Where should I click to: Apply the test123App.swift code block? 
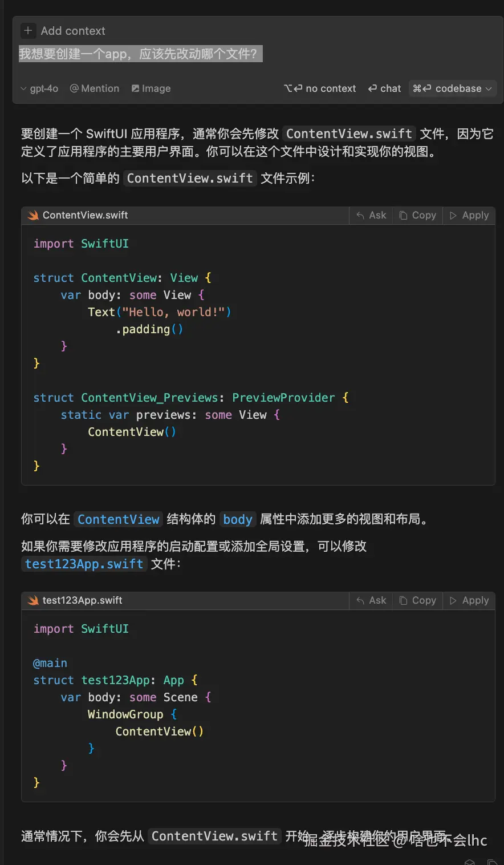[x=469, y=600]
